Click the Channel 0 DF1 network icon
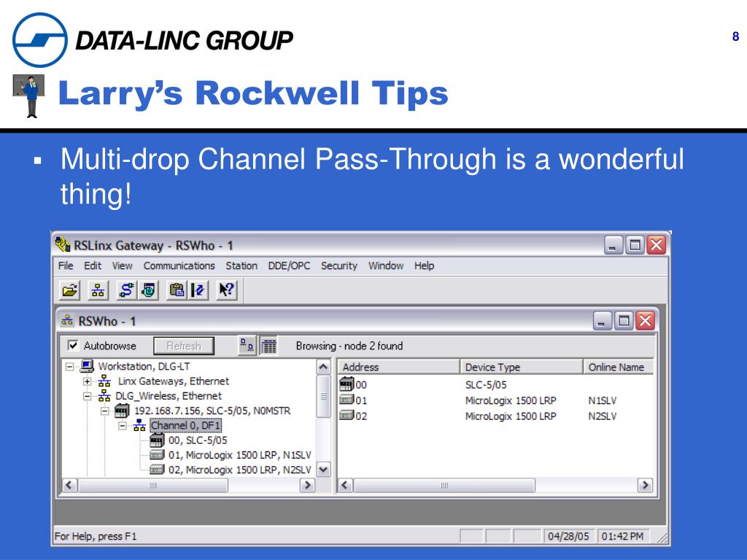747x560 pixels. [139, 425]
